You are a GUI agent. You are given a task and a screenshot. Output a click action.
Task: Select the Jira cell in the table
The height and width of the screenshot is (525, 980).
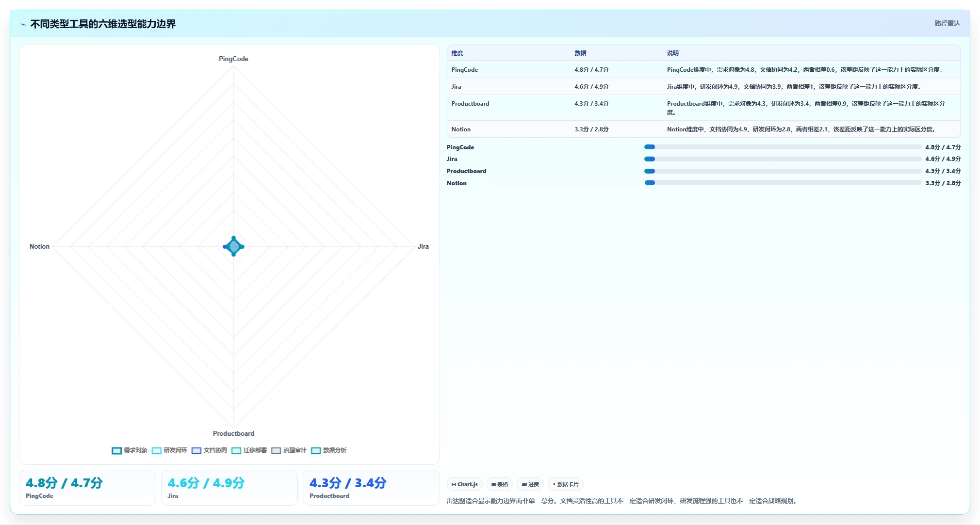(x=456, y=87)
